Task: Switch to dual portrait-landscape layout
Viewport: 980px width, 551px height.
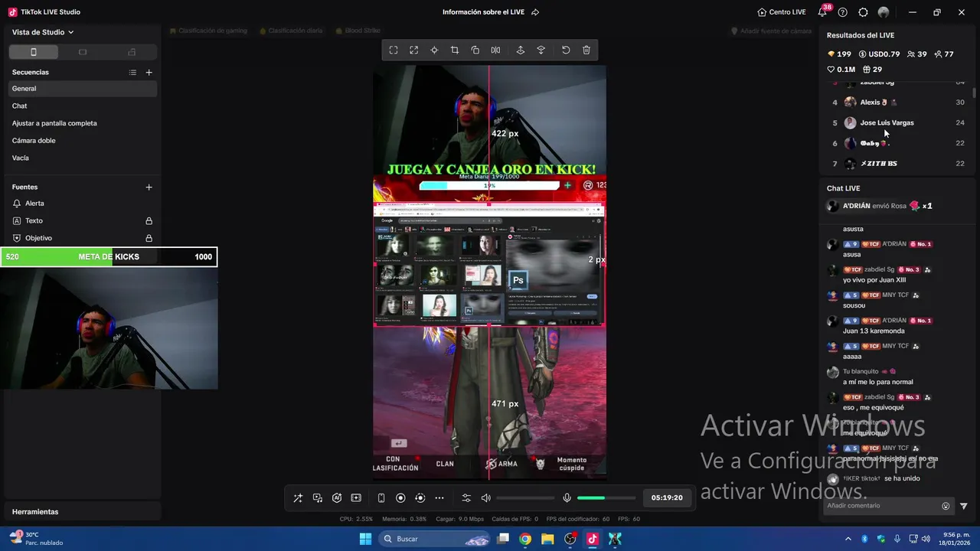Action: [x=132, y=52]
